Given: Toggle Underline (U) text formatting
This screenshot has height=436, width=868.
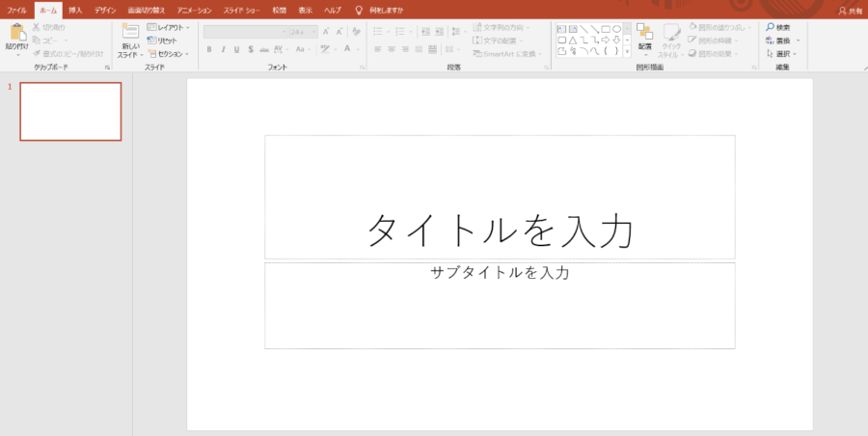Looking at the screenshot, I should click(x=236, y=49).
